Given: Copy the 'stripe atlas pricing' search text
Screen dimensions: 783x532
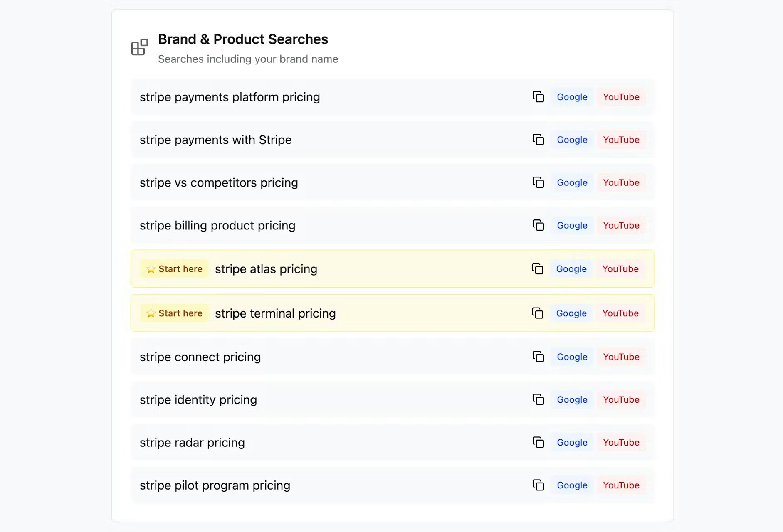Looking at the screenshot, I should [538, 269].
